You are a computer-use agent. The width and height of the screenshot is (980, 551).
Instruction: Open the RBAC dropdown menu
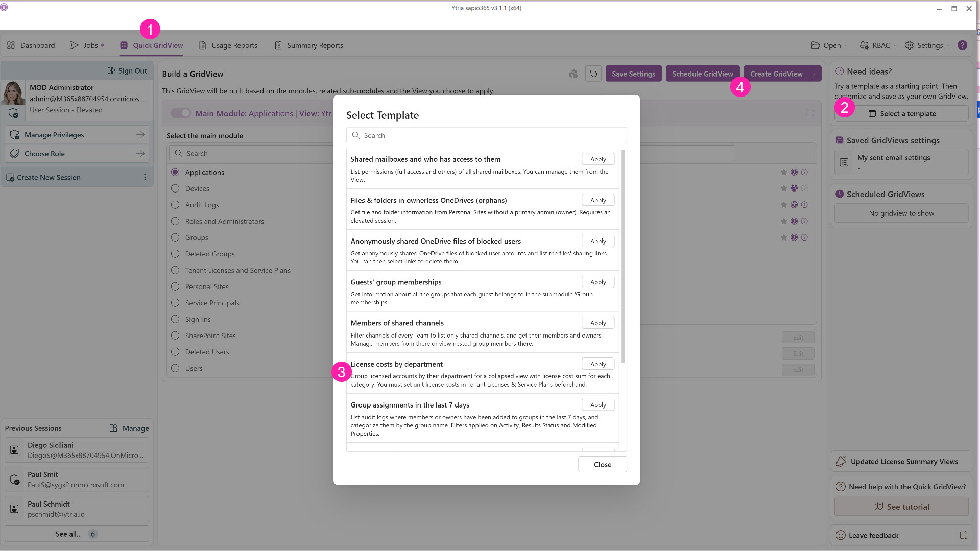coord(878,45)
